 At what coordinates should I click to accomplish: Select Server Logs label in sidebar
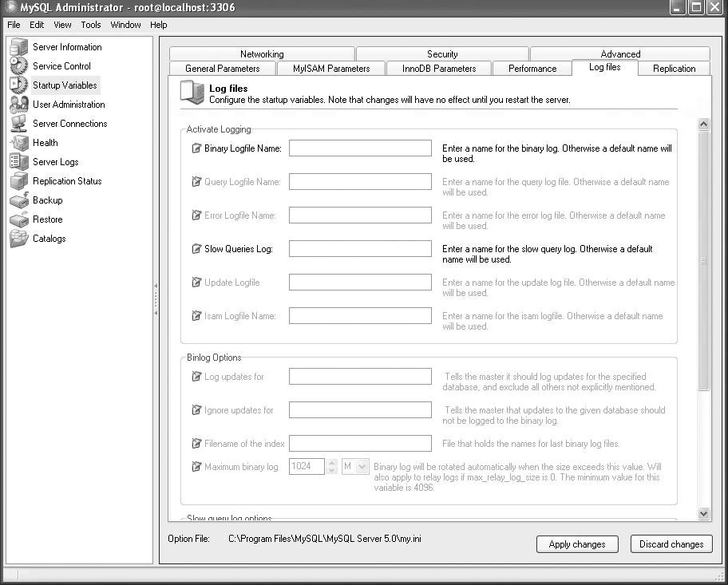pyautogui.click(x=56, y=161)
